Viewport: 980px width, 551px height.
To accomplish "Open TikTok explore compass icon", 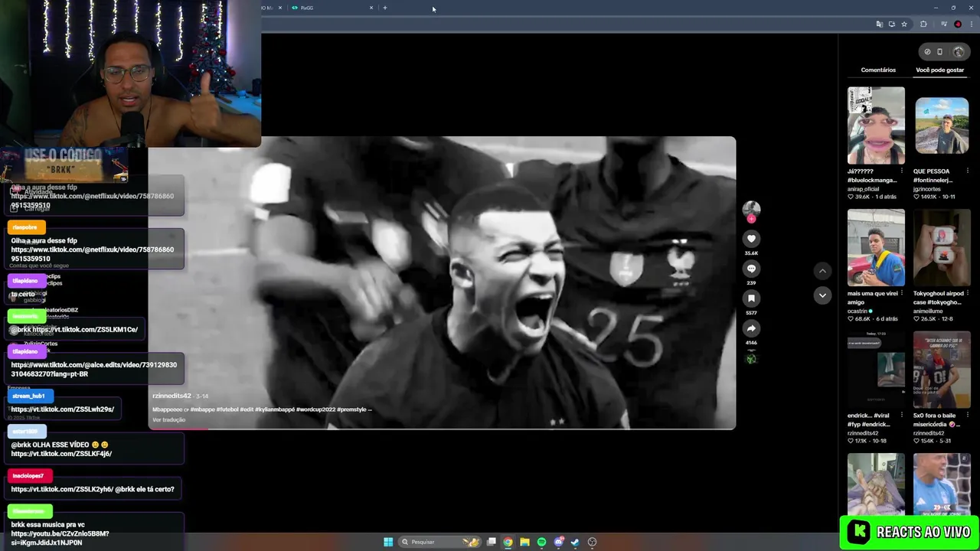I will click(927, 52).
